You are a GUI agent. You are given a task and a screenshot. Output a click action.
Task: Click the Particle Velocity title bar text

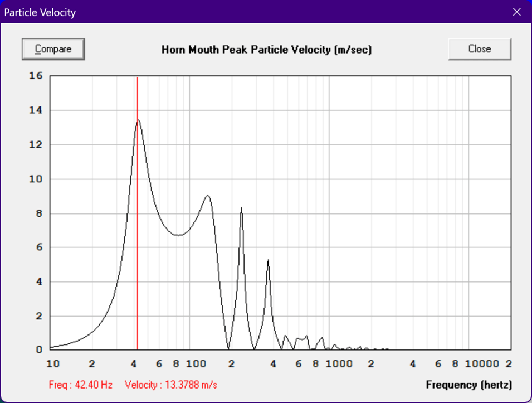coord(40,13)
